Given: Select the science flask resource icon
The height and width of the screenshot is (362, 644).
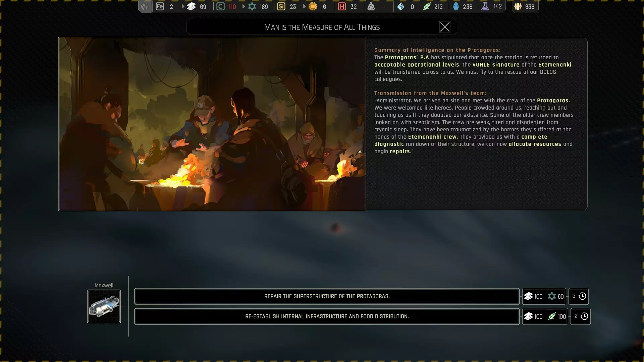Looking at the screenshot, I should coord(485,6).
